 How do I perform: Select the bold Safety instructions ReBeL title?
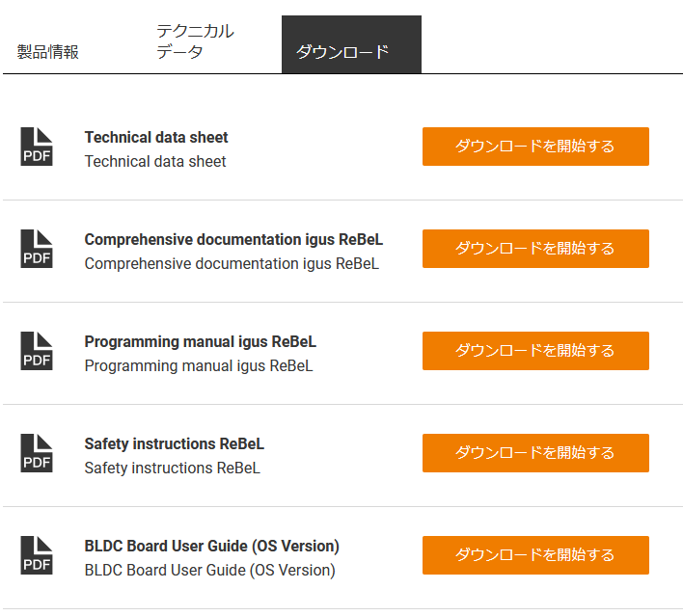174,444
